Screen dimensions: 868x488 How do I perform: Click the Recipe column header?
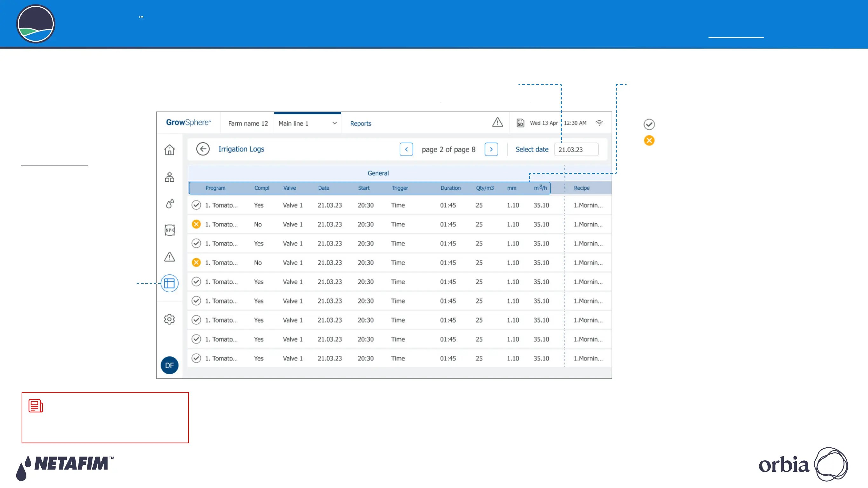[582, 188]
